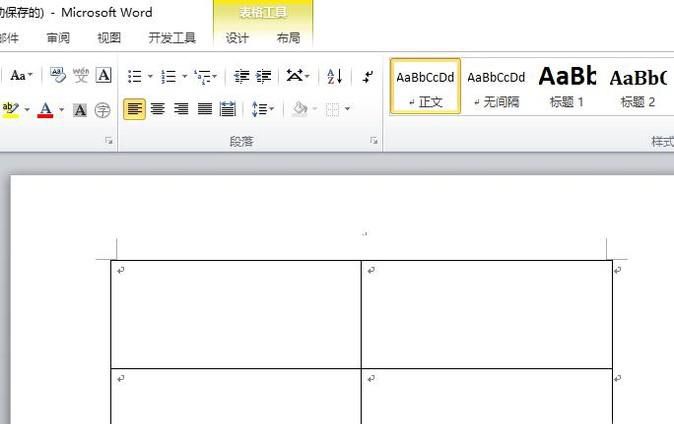Click the clear formatting icon
The width and height of the screenshot is (674, 424).
point(57,76)
